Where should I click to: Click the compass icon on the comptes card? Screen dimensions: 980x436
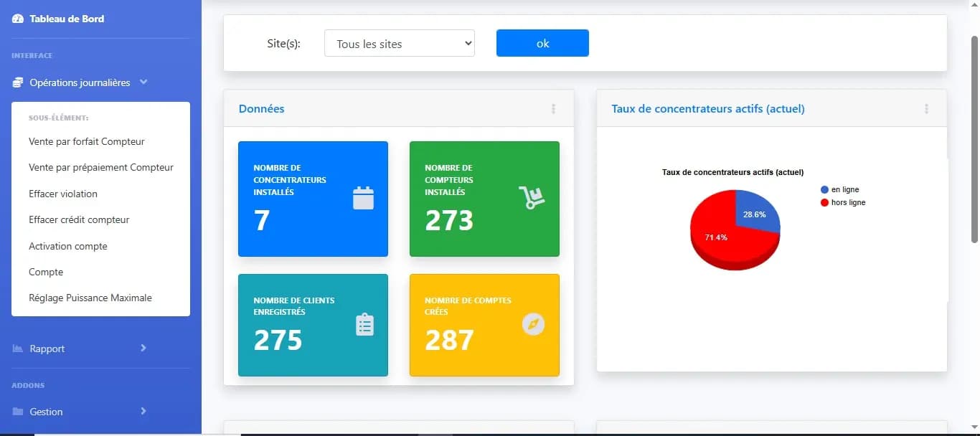point(533,324)
